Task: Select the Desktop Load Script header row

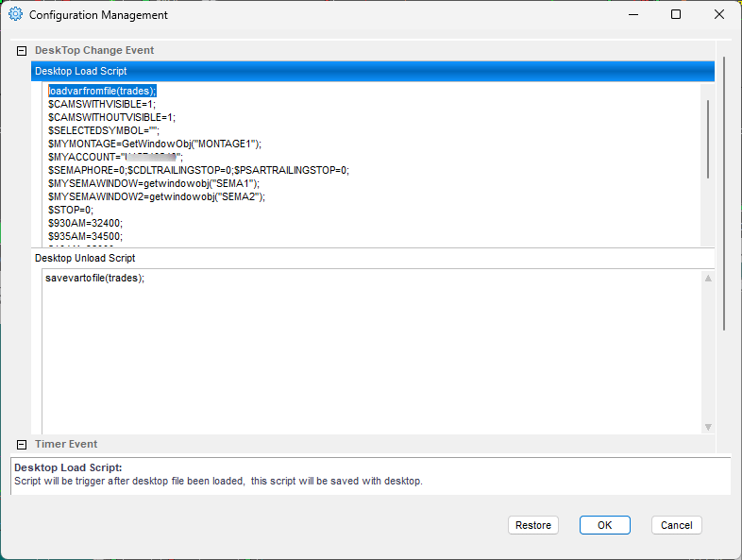Action: tap(373, 71)
